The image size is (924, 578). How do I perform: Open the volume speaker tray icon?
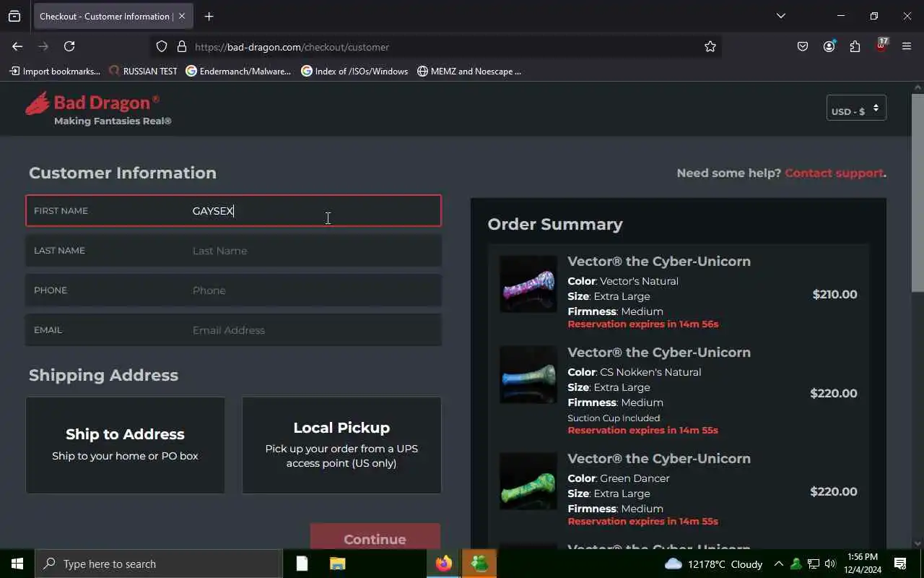[x=830, y=564]
